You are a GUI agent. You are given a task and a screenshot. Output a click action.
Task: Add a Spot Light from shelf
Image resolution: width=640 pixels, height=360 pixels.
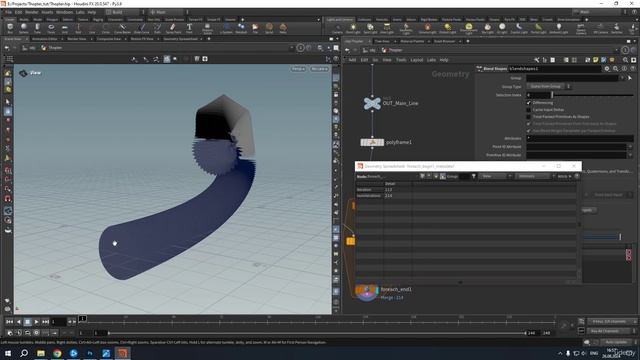pyautogui.click(x=370, y=29)
